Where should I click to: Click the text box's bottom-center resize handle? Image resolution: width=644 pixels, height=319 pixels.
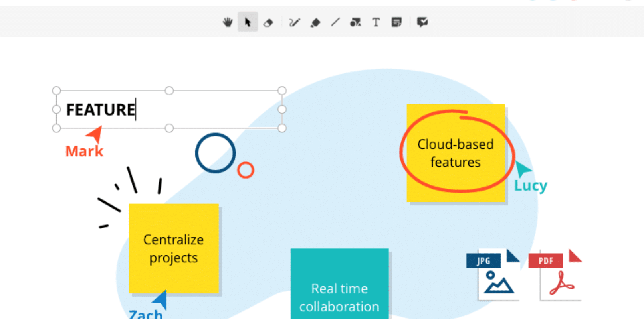169,128
